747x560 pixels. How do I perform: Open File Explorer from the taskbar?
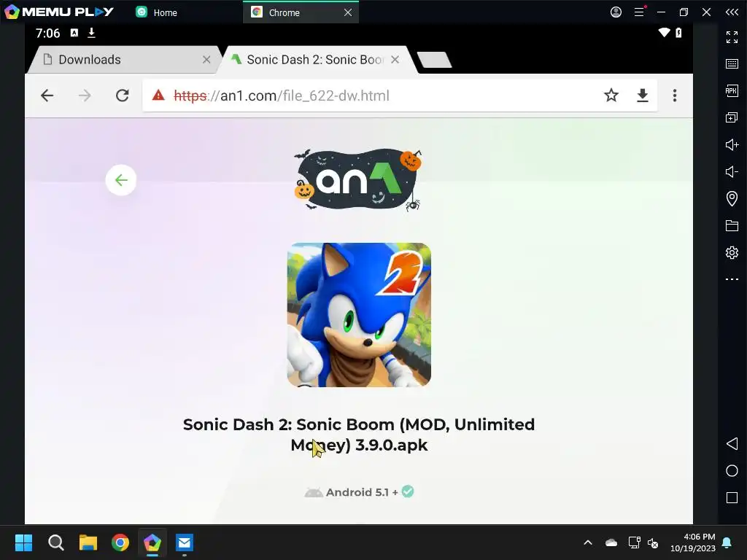click(88, 542)
